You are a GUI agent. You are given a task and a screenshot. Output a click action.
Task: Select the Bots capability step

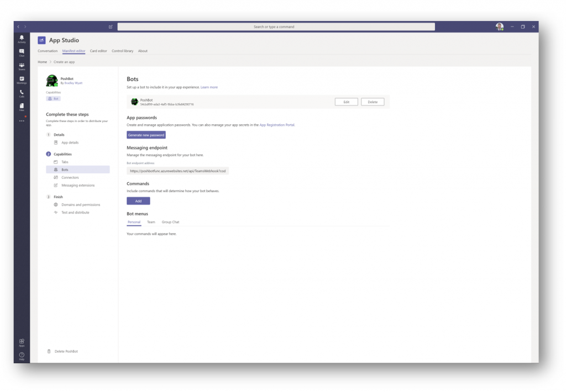tap(77, 169)
